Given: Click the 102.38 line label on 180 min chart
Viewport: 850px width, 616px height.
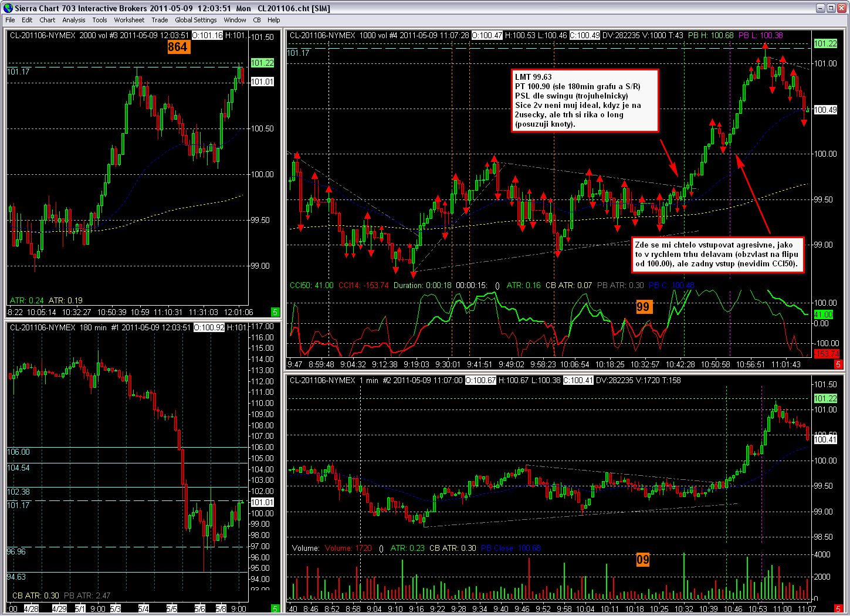Looking at the screenshot, I should (x=18, y=492).
